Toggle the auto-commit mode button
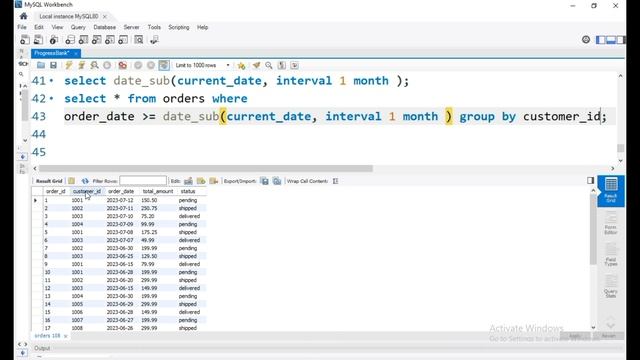 click(x=164, y=65)
